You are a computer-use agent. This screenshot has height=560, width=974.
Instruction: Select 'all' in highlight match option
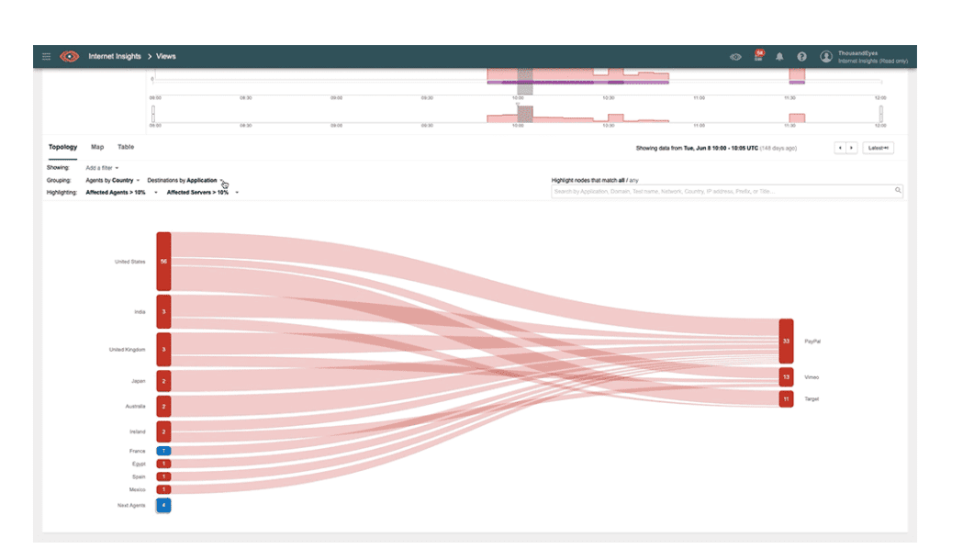[x=621, y=180]
